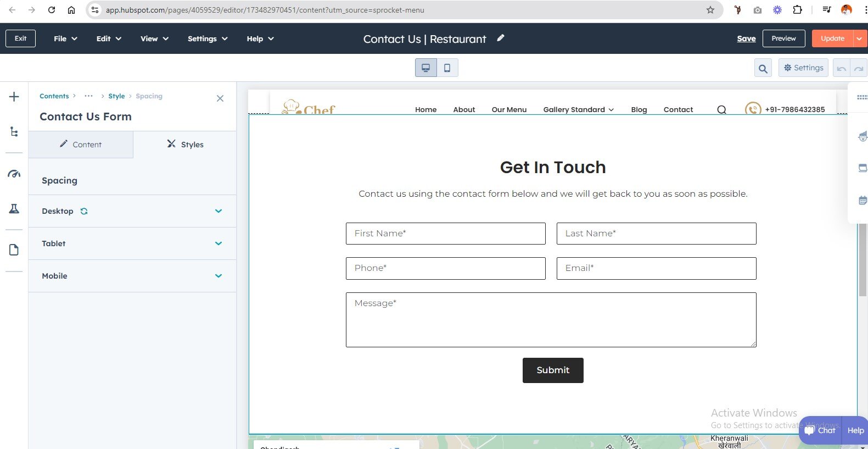The width and height of the screenshot is (868, 449).
Task: Click the Save link
Action: tap(746, 38)
